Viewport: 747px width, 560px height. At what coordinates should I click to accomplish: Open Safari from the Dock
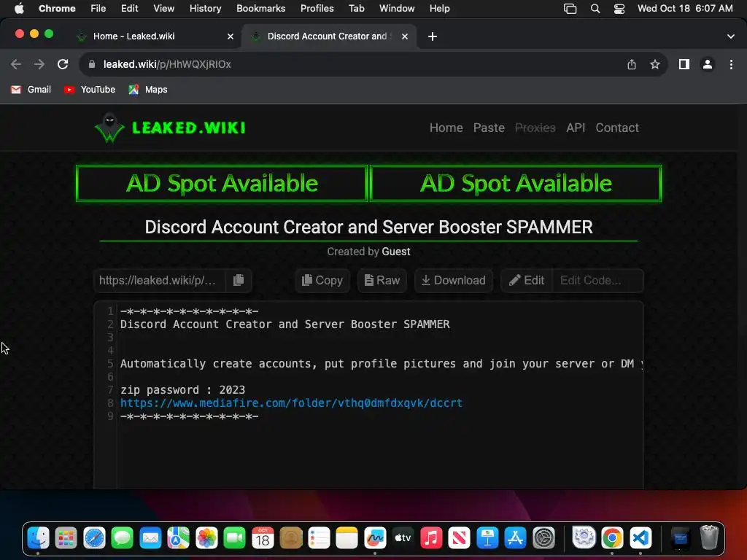[94, 539]
